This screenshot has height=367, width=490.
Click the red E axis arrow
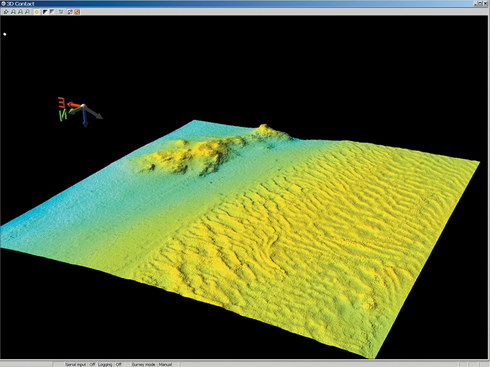click(74, 105)
